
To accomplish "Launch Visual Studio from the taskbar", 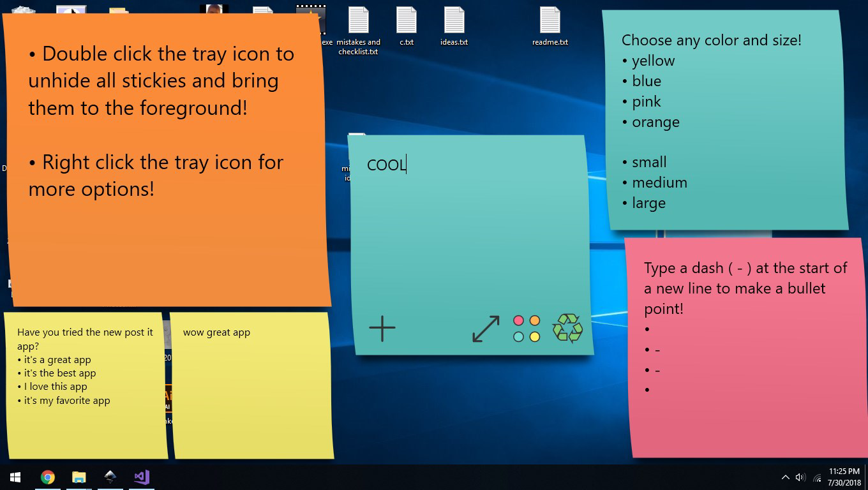I will 141,477.
